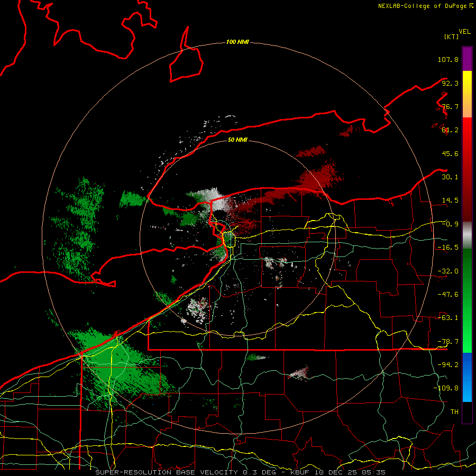This screenshot has width=476, height=476.
Task: Click the 107.8 value on the velocity scale
Action: coord(448,59)
